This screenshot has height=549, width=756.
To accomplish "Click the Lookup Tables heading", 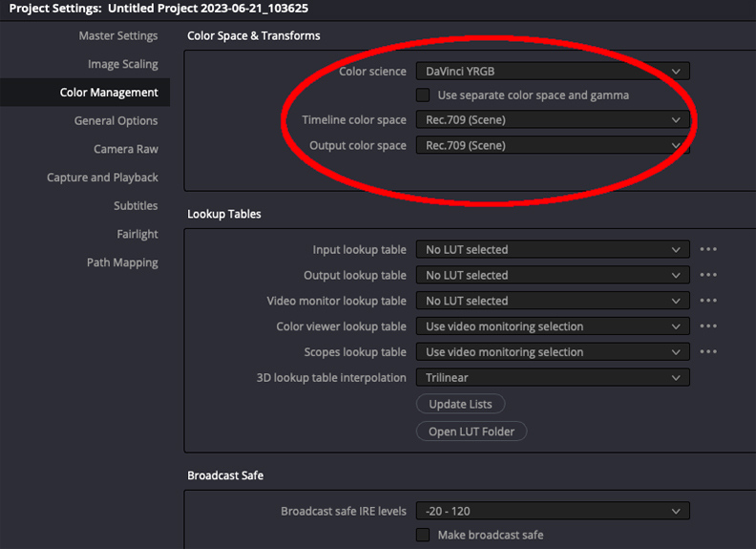I will click(224, 214).
